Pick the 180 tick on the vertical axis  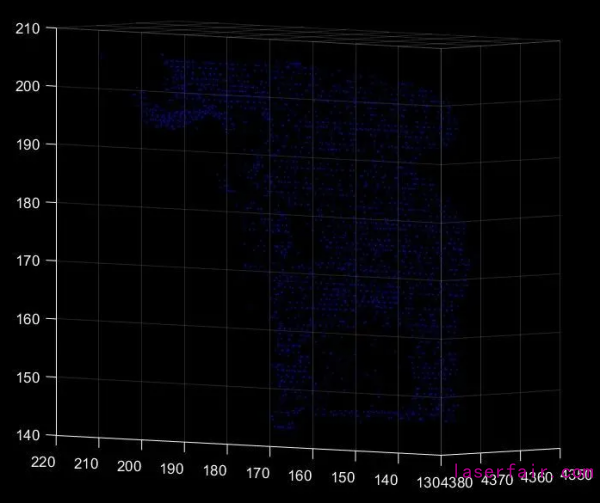click(27, 203)
